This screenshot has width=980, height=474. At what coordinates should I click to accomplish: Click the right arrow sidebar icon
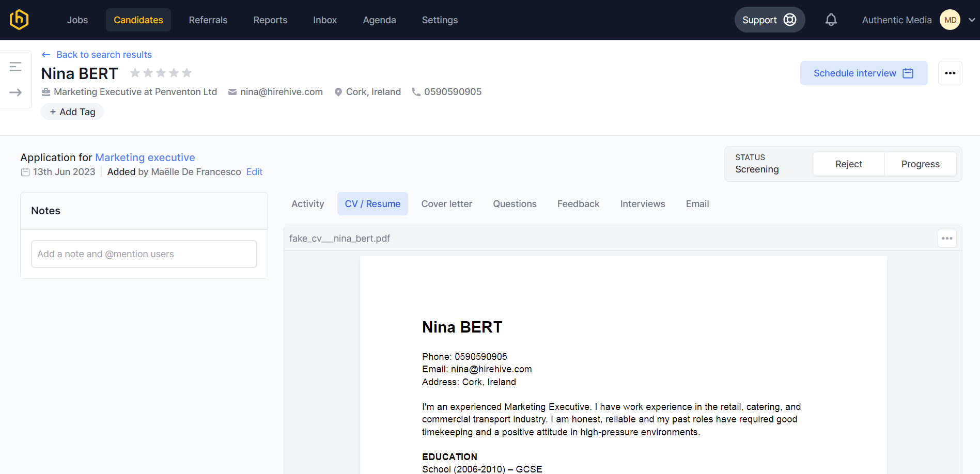point(15,92)
